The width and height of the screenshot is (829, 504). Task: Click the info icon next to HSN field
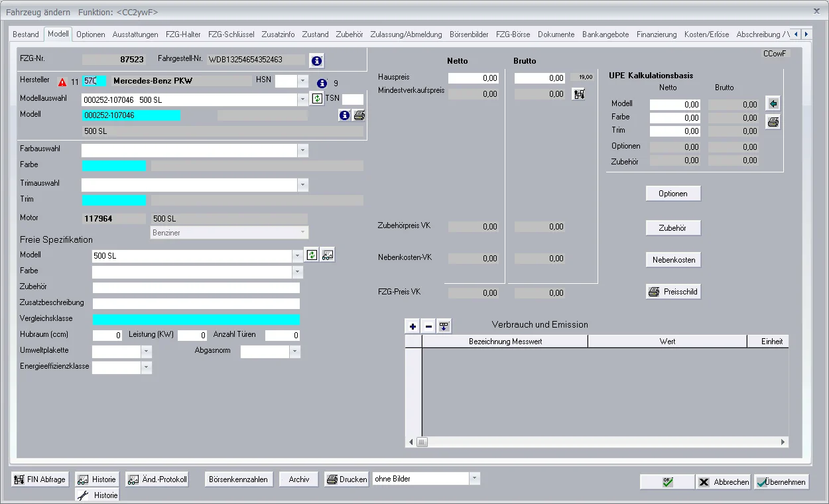coord(322,83)
